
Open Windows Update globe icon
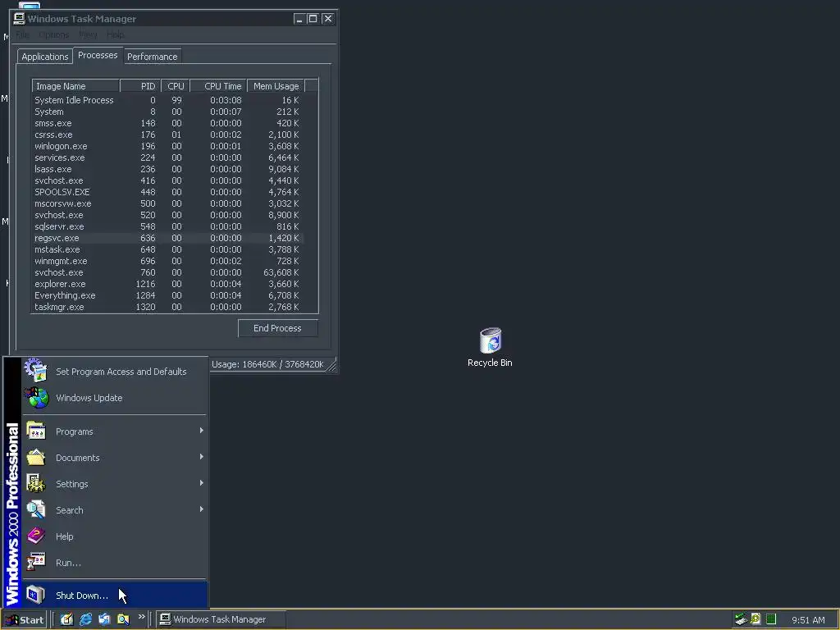click(x=36, y=398)
